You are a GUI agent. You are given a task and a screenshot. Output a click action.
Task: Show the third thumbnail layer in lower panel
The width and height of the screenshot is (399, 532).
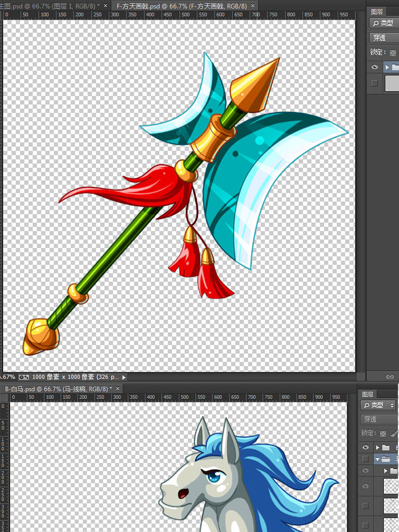pos(365,525)
